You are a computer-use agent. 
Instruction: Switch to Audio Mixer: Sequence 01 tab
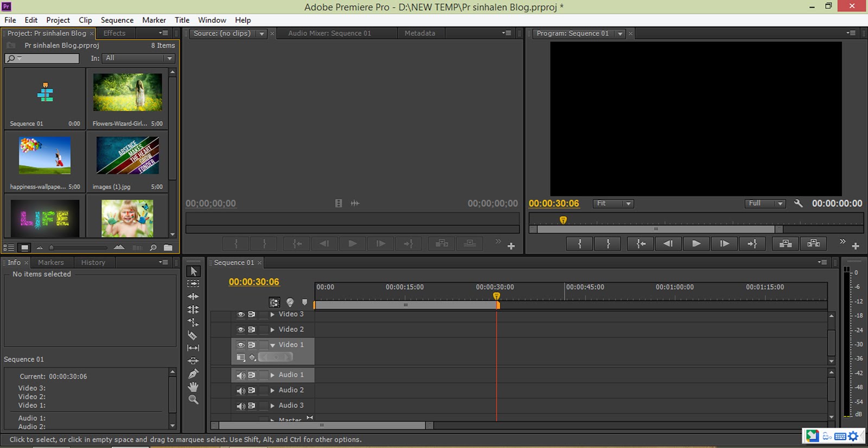[x=330, y=33]
